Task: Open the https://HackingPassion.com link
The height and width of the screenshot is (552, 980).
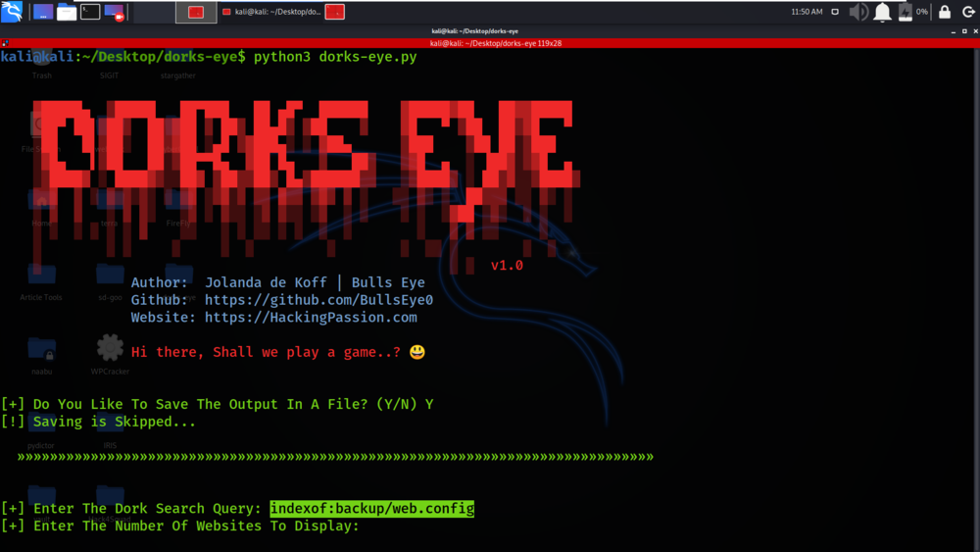Action: 311,318
